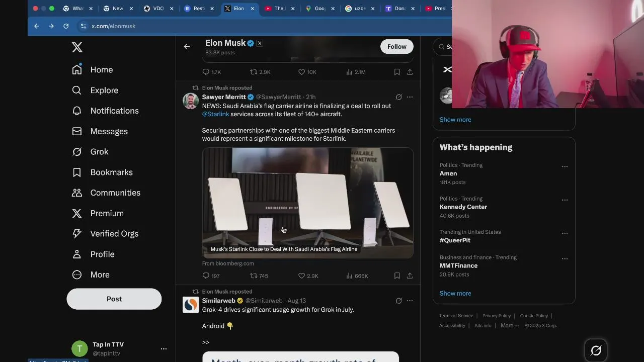Like the Starlink post with 2.9K likes
The height and width of the screenshot is (362, 644).
[301, 276]
